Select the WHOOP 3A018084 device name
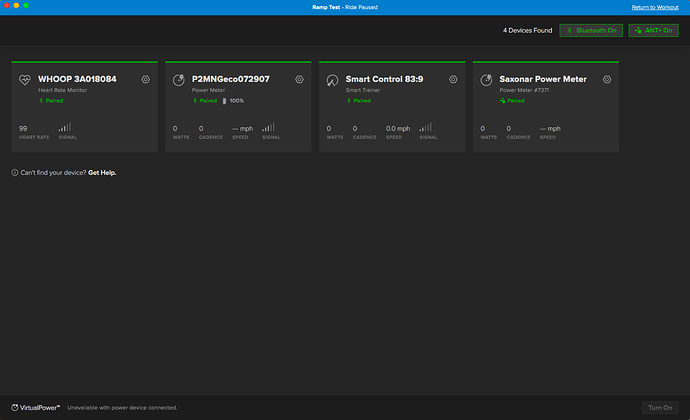The image size is (690, 420). click(x=77, y=79)
